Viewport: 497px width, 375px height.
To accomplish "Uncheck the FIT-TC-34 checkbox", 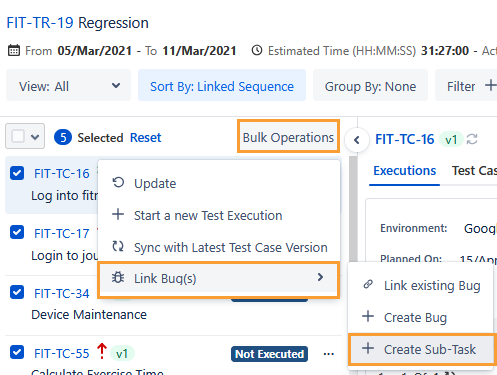I will point(17,292).
